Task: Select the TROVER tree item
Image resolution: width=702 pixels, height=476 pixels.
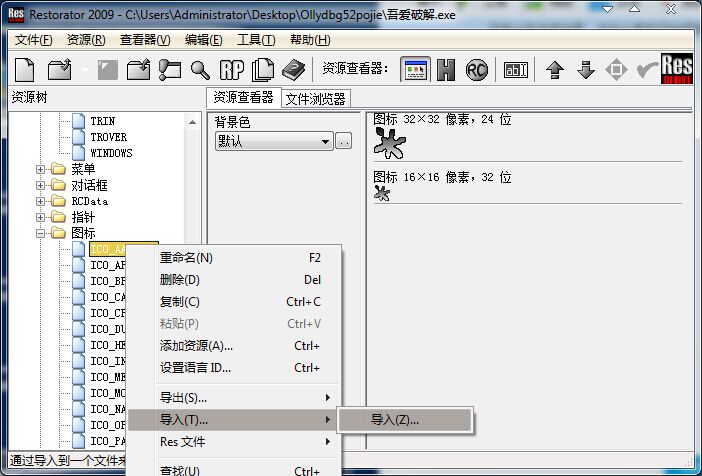Action: pyautogui.click(x=109, y=137)
